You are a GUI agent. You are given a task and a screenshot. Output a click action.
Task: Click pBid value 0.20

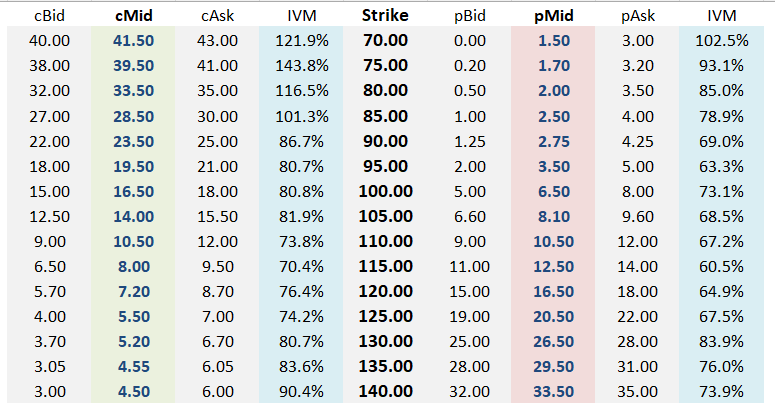tap(470, 66)
